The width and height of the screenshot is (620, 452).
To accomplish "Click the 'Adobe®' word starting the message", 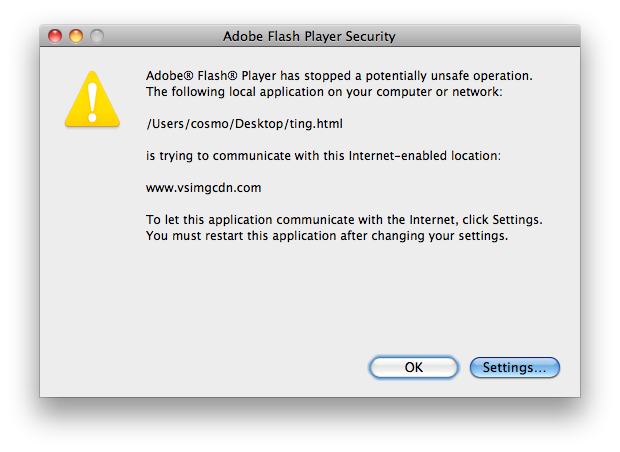I will (x=170, y=76).
